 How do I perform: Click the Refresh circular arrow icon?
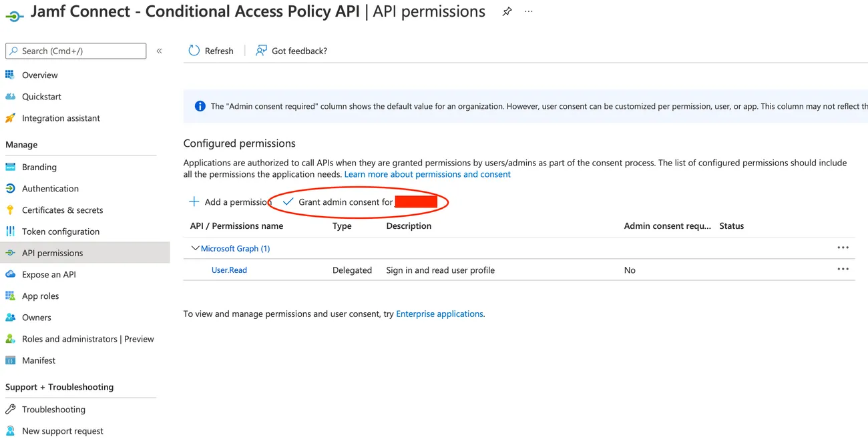[194, 51]
